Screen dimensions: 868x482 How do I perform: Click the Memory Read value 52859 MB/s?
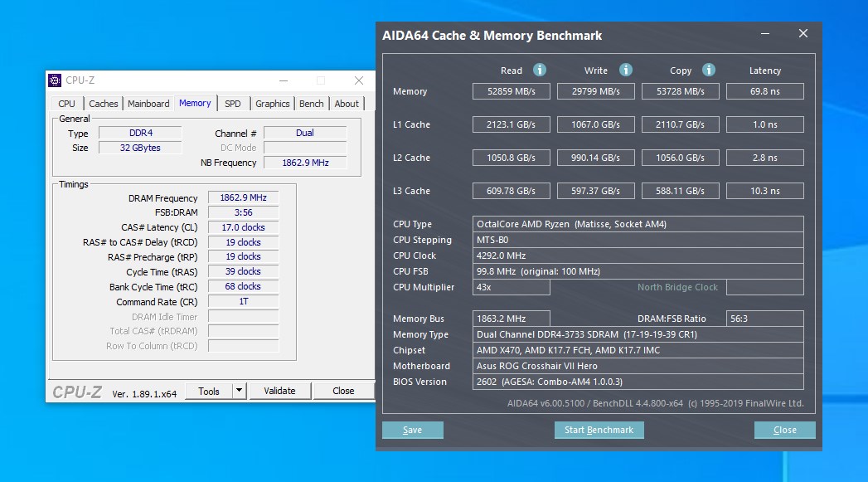(512, 91)
